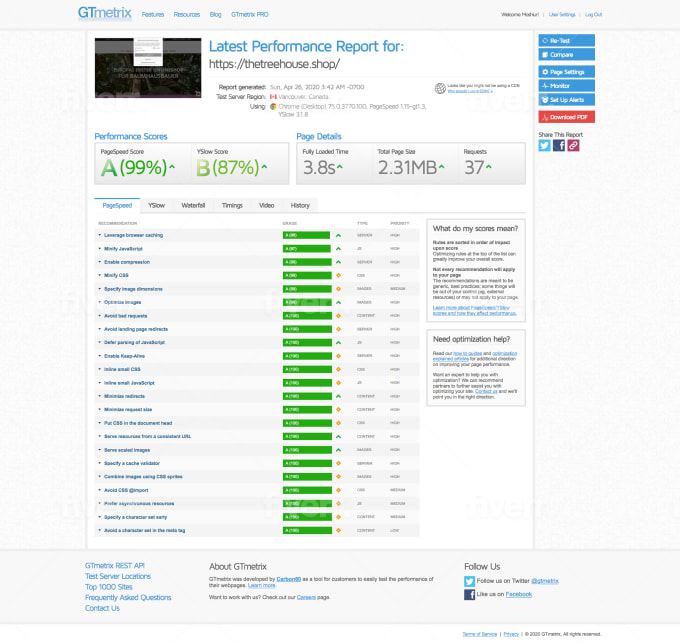680x643 pixels.
Task: Open Resources in top navigation
Action: click(187, 15)
